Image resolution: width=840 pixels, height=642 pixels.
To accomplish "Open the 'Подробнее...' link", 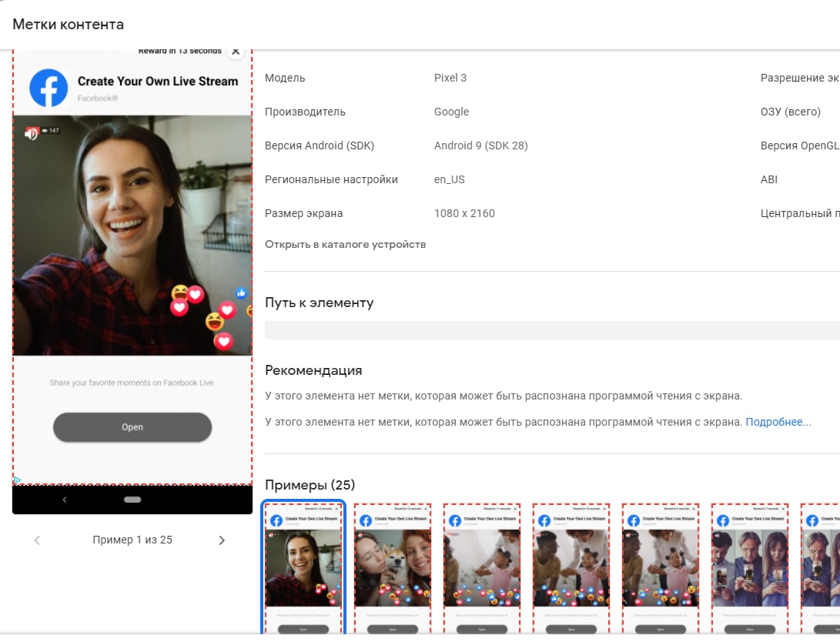I will 778,422.
